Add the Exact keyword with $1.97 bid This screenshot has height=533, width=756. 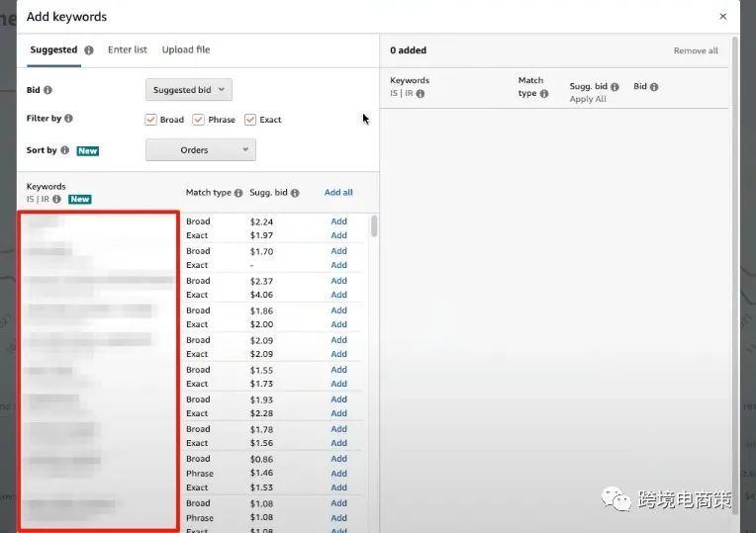point(339,235)
